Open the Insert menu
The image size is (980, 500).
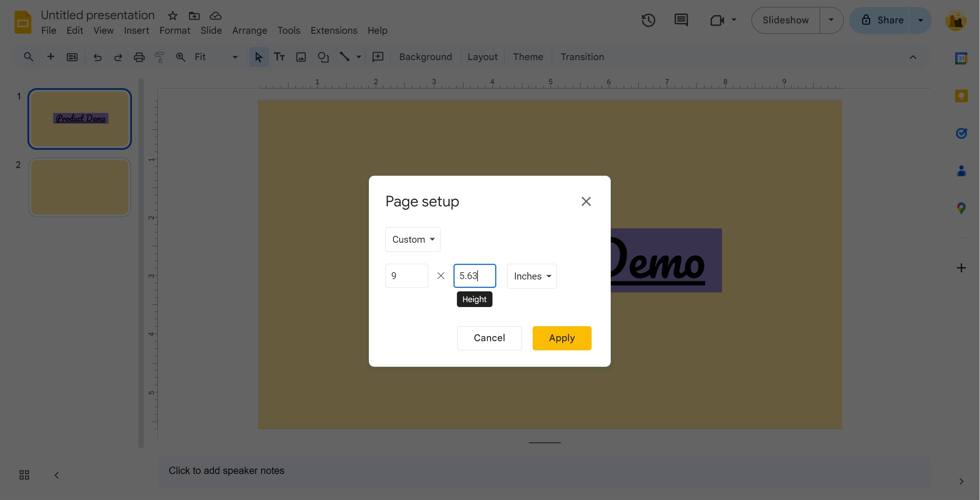click(137, 31)
